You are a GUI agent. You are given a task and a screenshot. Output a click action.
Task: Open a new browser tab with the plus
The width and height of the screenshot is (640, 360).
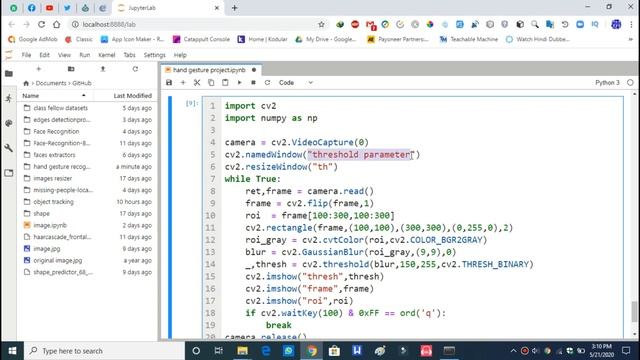pyautogui.click(x=234, y=8)
